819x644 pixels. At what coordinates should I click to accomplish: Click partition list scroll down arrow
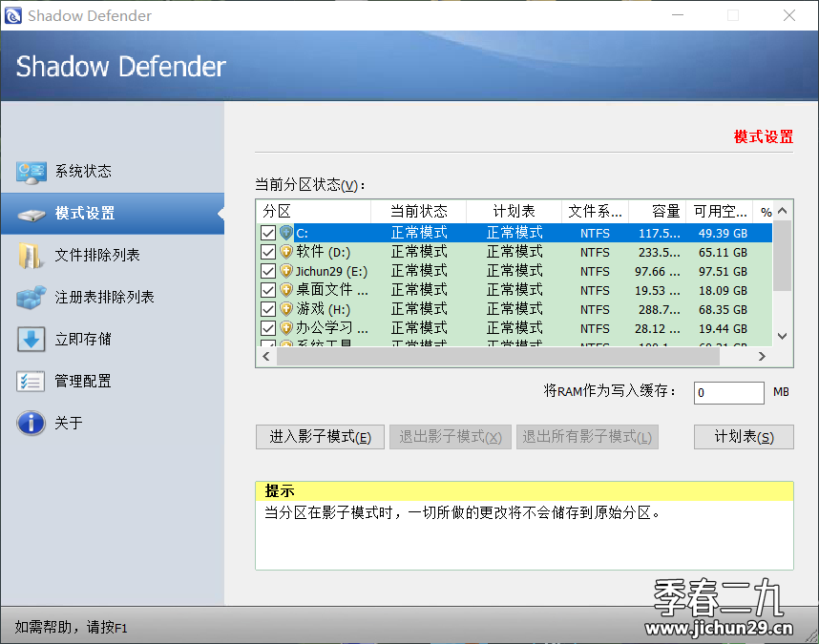point(782,336)
